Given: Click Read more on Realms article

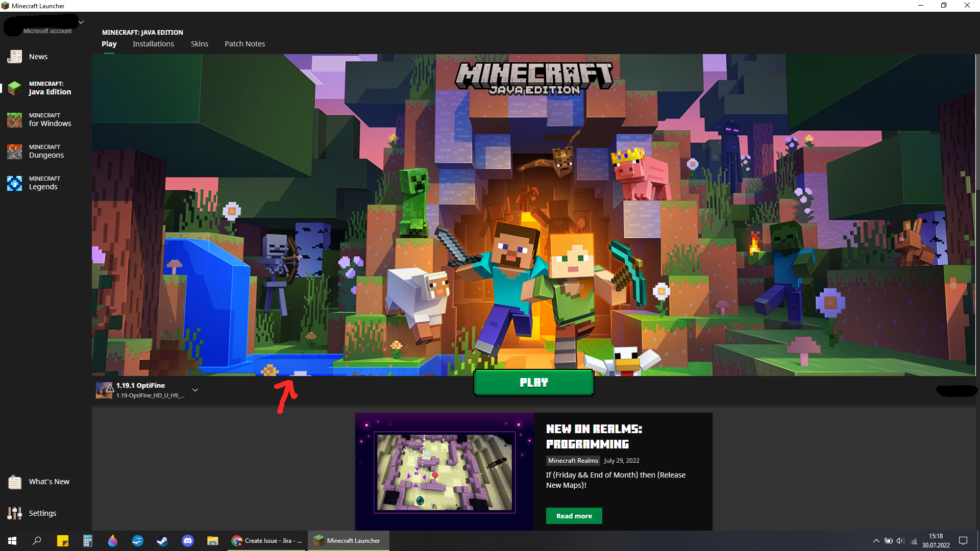Looking at the screenshot, I should pyautogui.click(x=574, y=516).
